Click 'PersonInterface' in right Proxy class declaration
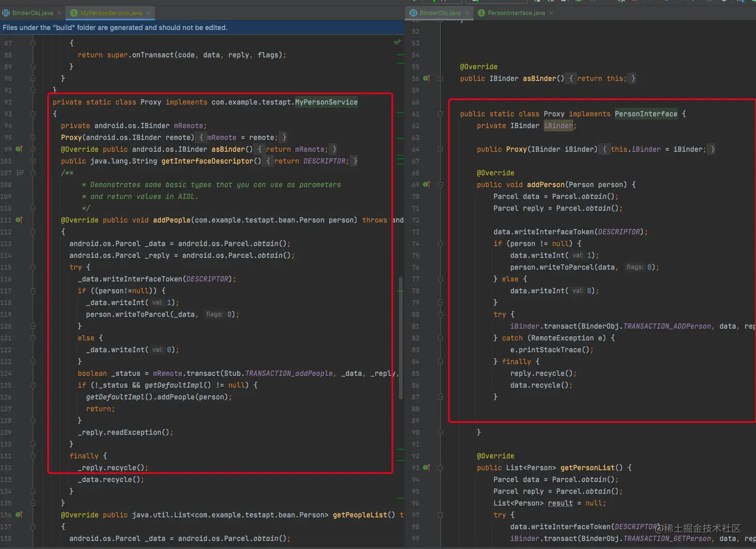Image resolution: width=756 pixels, height=549 pixels. (x=646, y=114)
